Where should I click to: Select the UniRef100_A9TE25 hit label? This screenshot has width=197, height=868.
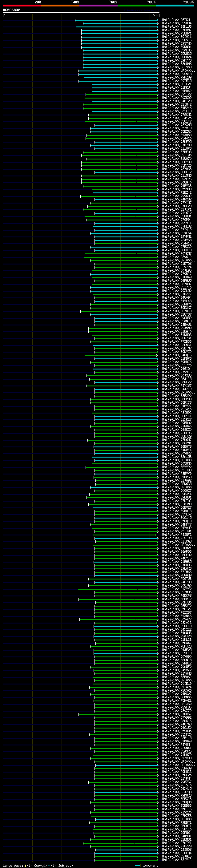[176, 81]
